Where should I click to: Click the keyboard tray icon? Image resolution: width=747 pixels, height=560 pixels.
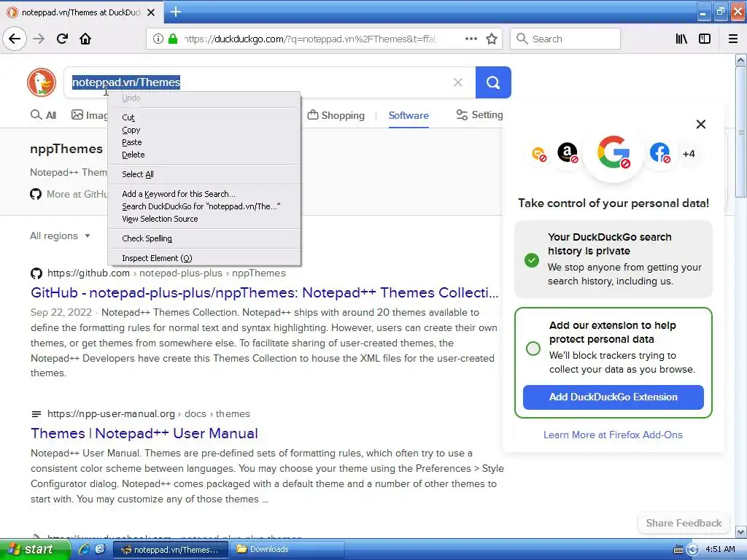[x=678, y=550]
